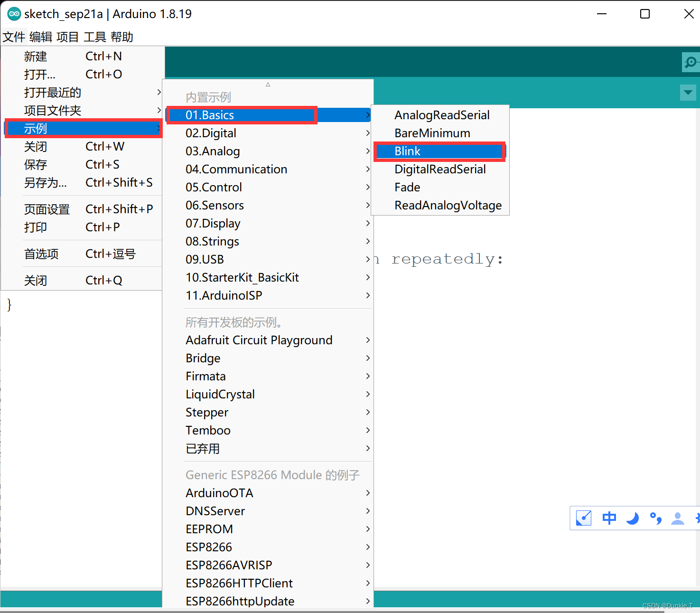
Task: Open the 编辑 menu
Action: coord(41,37)
